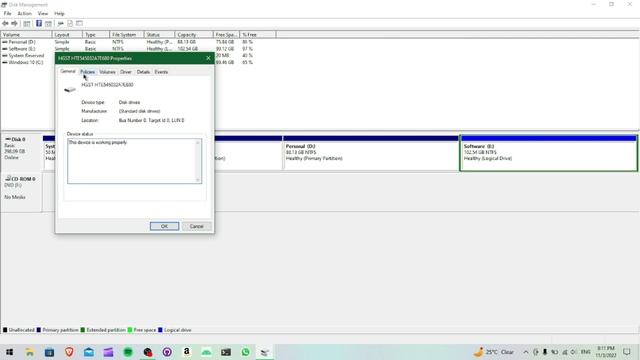Select the Software (E:) logical drive block

(548, 153)
